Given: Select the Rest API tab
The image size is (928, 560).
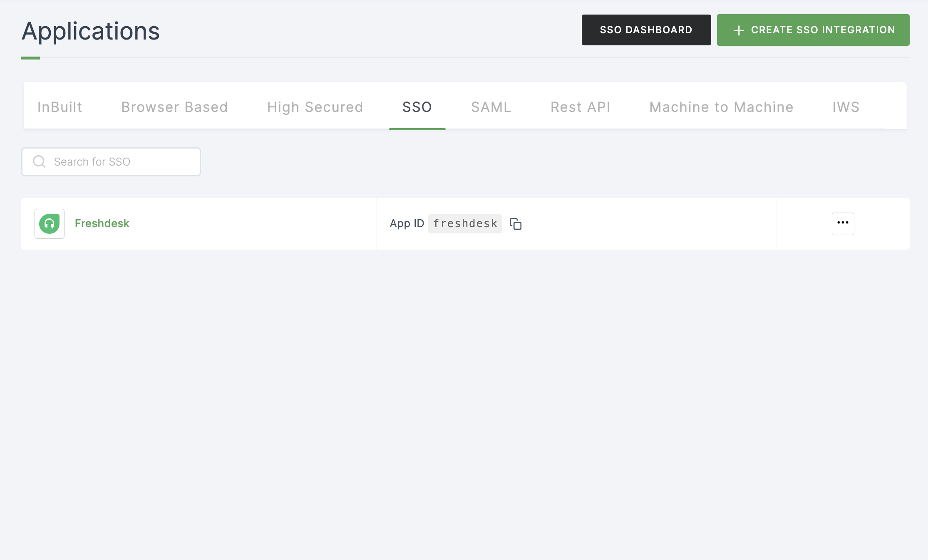Looking at the screenshot, I should click(x=580, y=107).
